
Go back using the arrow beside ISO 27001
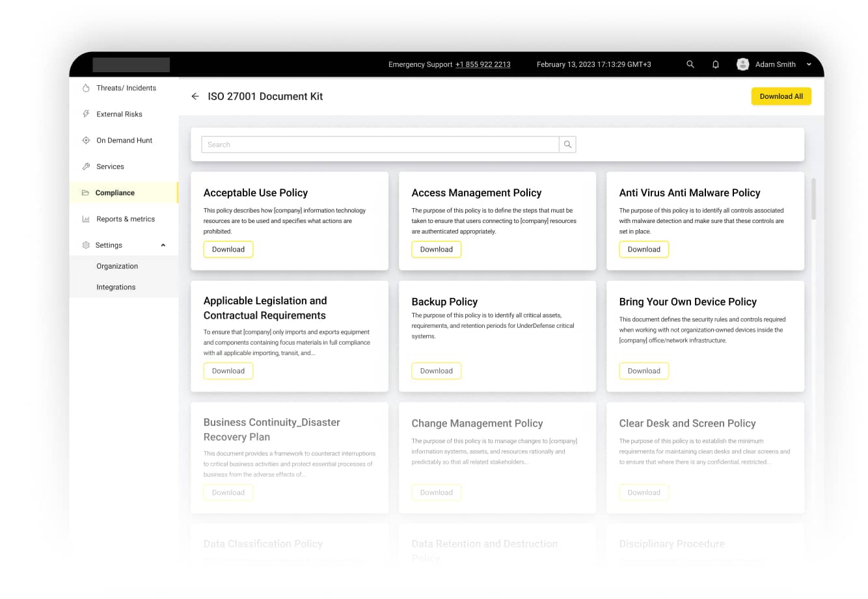pos(195,96)
